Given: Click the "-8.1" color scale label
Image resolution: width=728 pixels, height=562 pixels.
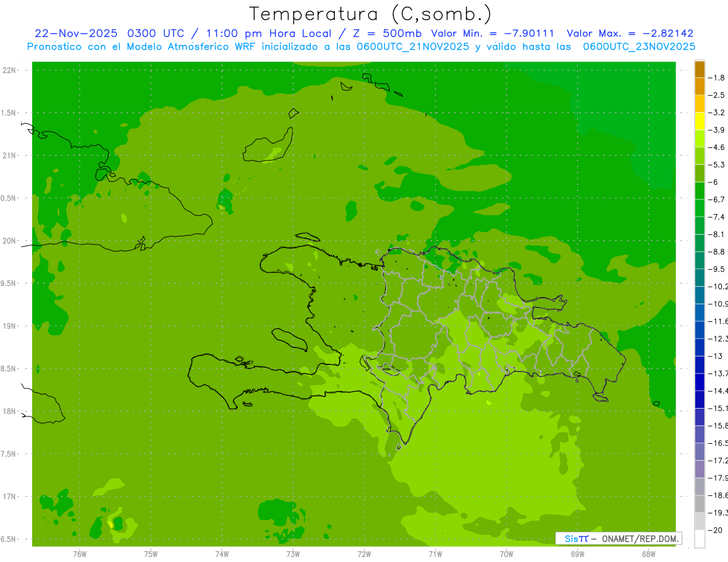Looking at the screenshot, I should [x=716, y=234].
